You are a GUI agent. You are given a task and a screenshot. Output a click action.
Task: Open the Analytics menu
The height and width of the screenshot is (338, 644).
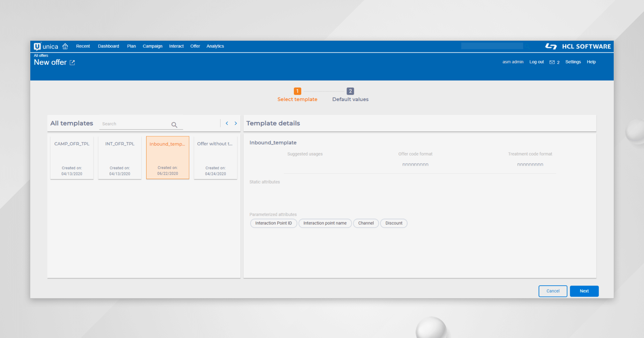tap(215, 46)
